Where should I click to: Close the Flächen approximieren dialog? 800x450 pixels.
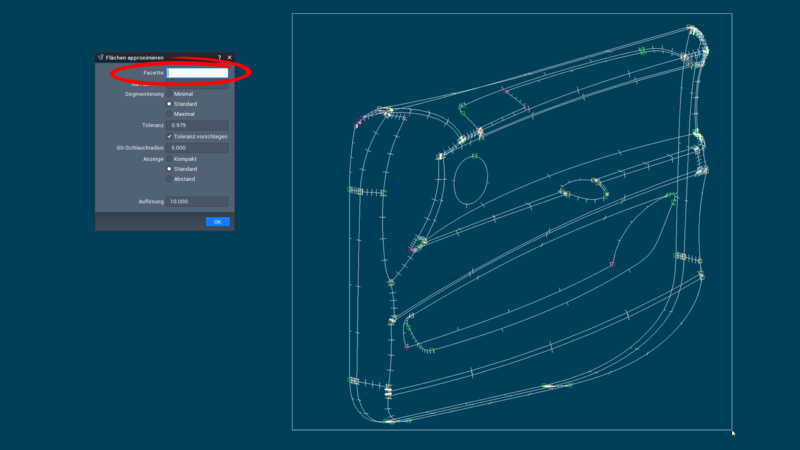pyautogui.click(x=230, y=58)
